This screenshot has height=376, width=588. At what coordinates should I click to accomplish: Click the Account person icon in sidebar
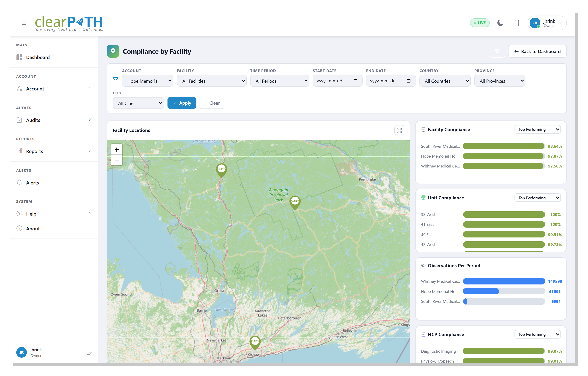point(20,89)
